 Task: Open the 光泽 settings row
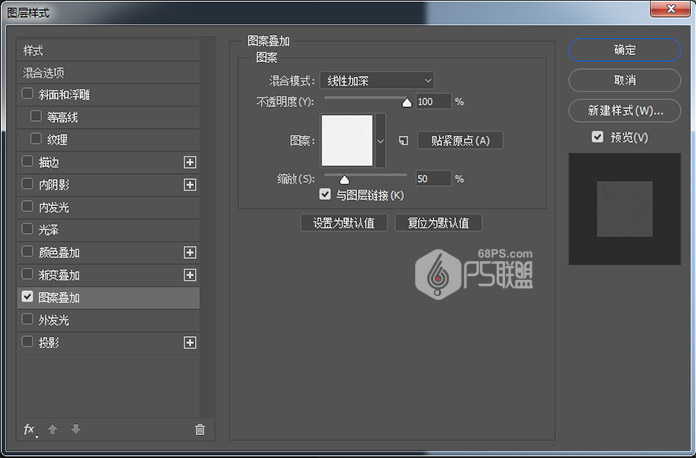click(108, 230)
